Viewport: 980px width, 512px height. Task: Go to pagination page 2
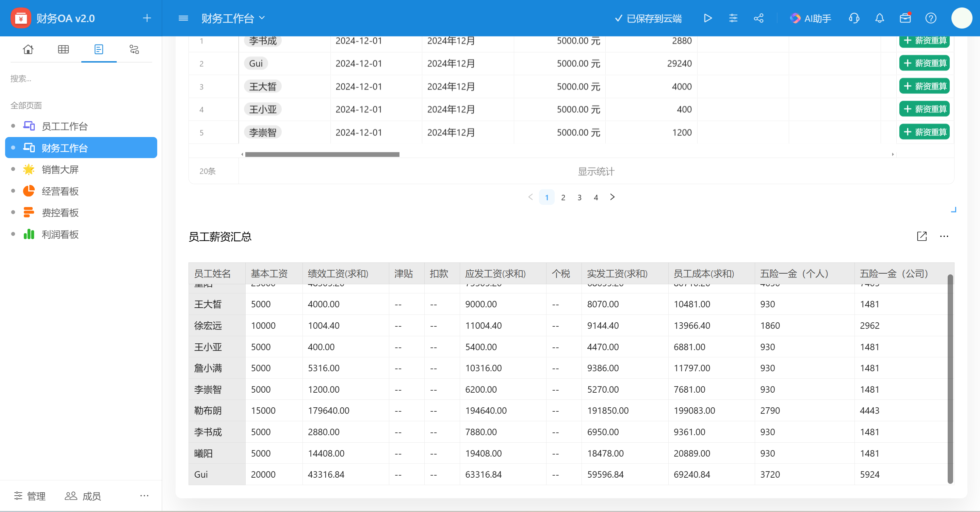(563, 197)
